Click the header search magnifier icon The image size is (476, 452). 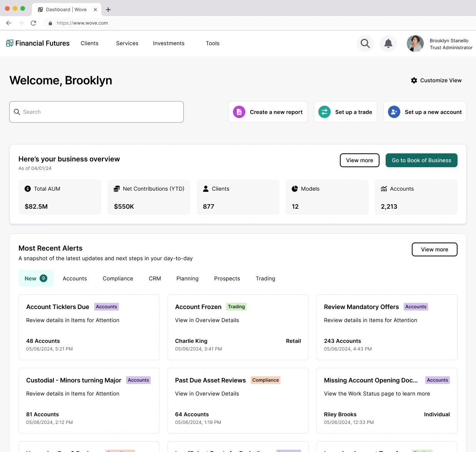point(365,43)
